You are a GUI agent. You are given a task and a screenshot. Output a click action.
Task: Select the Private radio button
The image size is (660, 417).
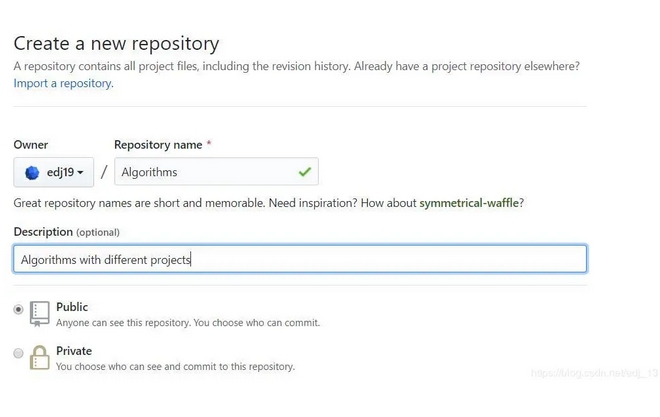(18, 353)
